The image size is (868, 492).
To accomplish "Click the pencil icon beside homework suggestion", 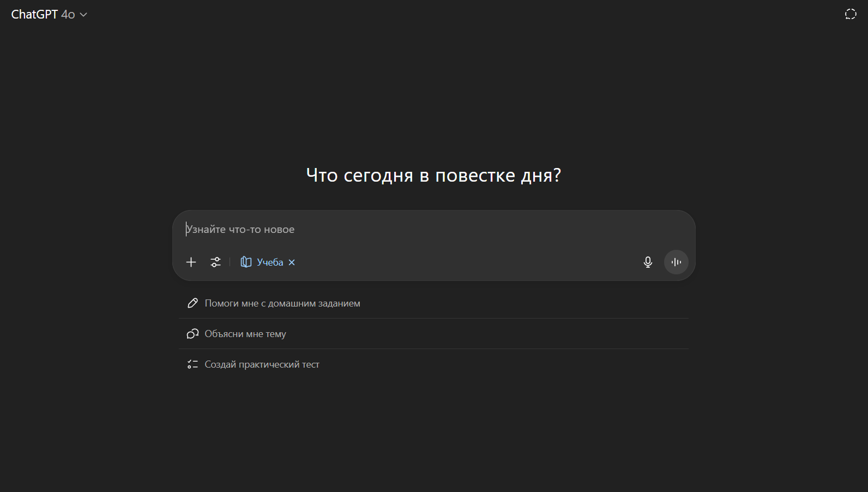I will click(x=192, y=303).
